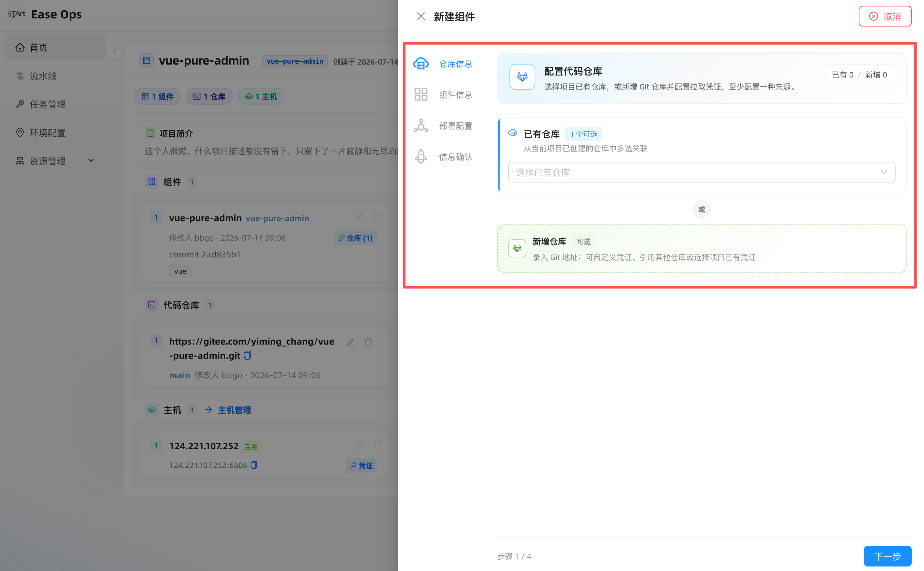Click the edit pencil icon for gitee repository
This screenshot has width=924, height=571.
(x=350, y=342)
